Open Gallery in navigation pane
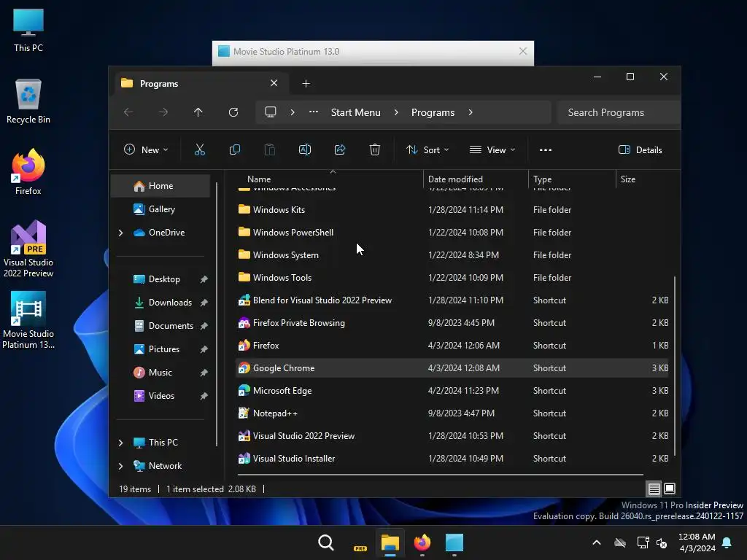The image size is (747, 560). point(160,209)
